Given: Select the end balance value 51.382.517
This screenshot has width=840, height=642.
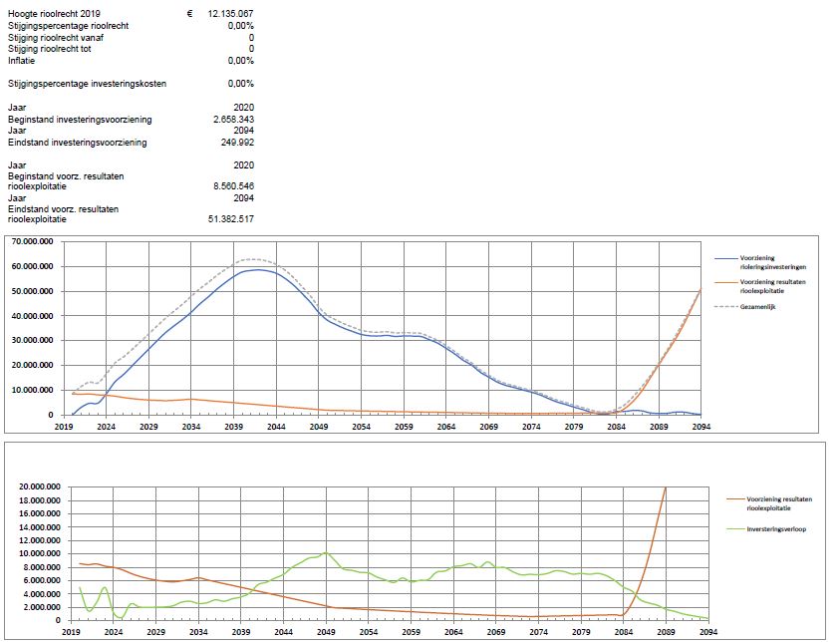Looking at the screenshot, I should coord(230,218).
